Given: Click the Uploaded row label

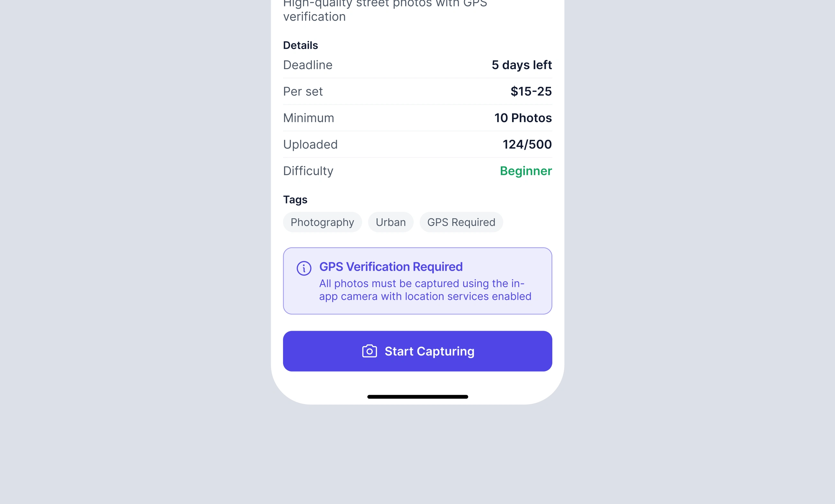Looking at the screenshot, I should pos(310,145).
